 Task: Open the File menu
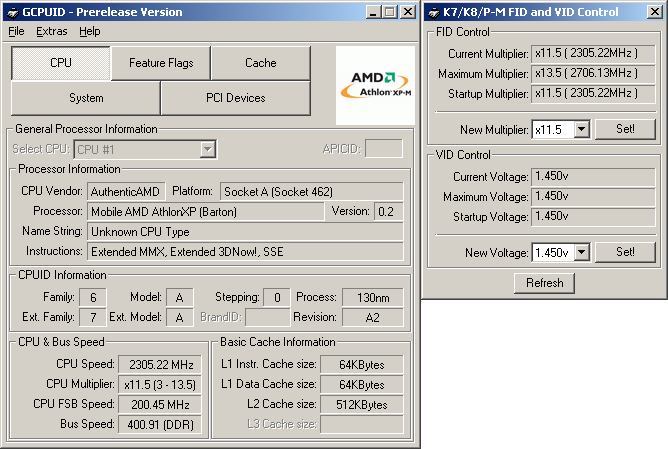pyautogui.click(x=17, y=32)
